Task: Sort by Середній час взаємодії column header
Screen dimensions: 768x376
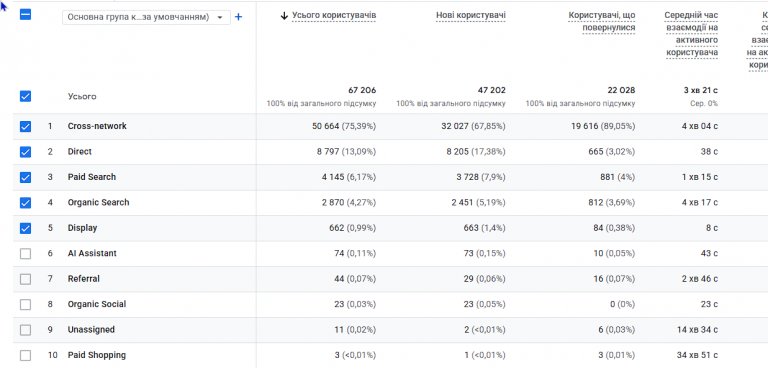Action: (x=691, y=34)
